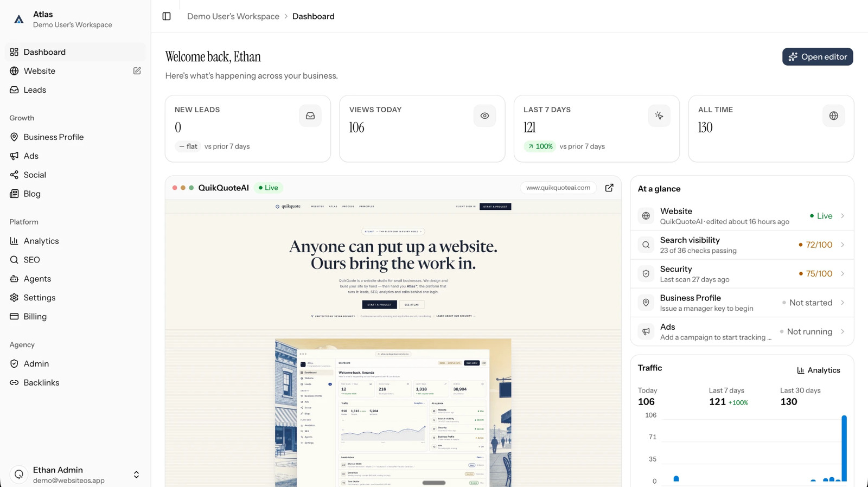Click the Demo User's Workspace breadcrumb

point(233,16)
